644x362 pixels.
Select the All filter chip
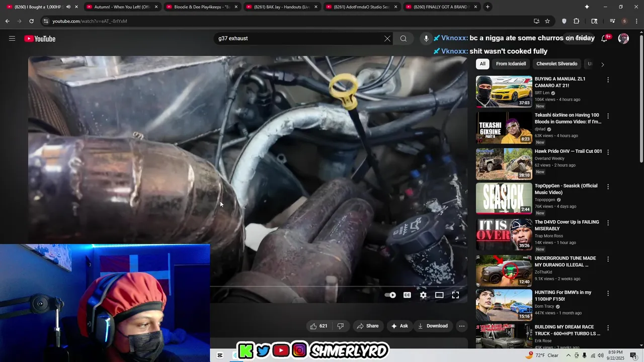482,64
